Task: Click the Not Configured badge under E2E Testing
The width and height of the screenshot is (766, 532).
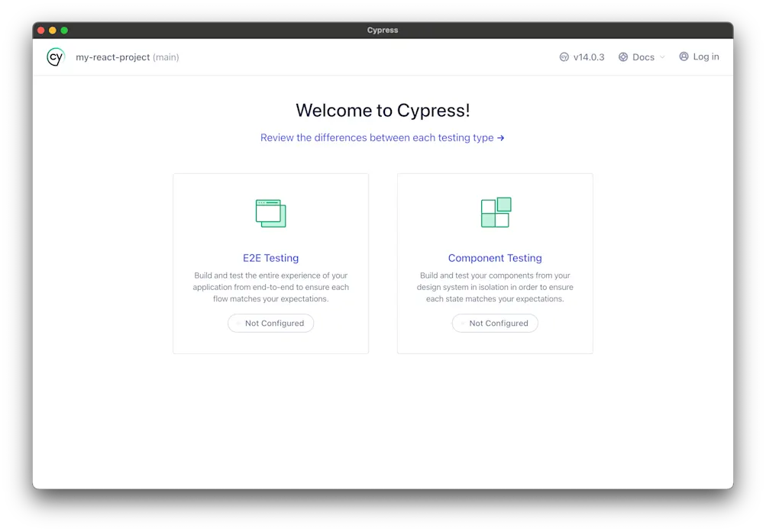Action: click(x=270, y=323)
